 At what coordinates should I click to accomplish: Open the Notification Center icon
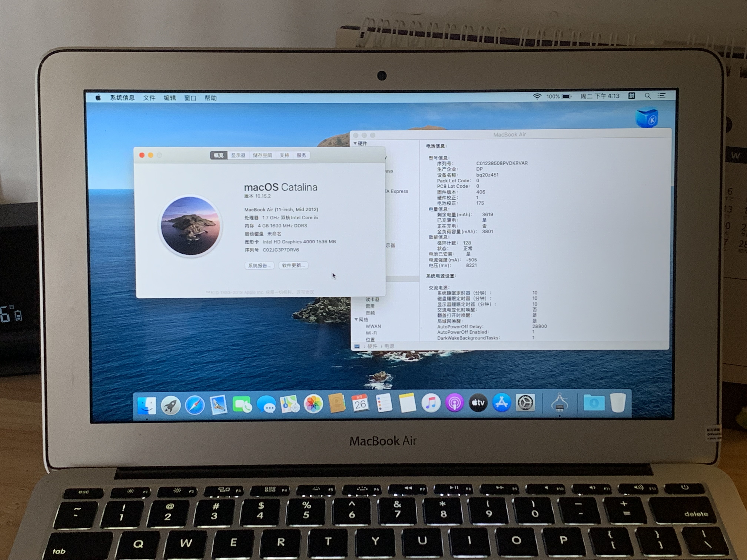pos(662,96)
